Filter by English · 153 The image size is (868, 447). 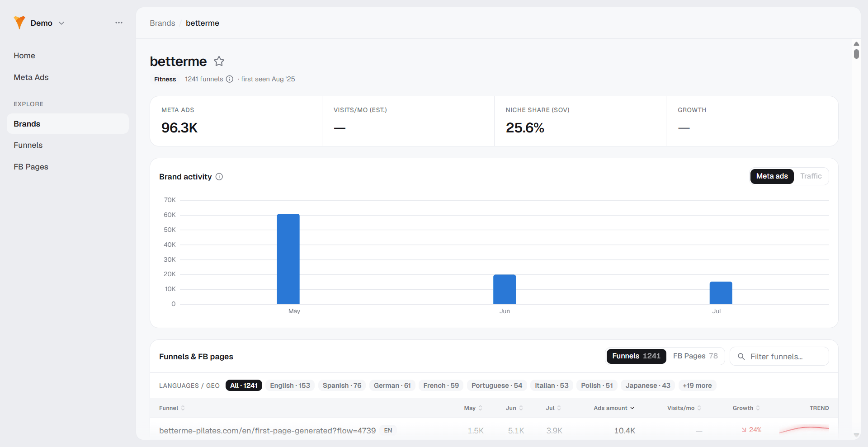pos(290,386)
